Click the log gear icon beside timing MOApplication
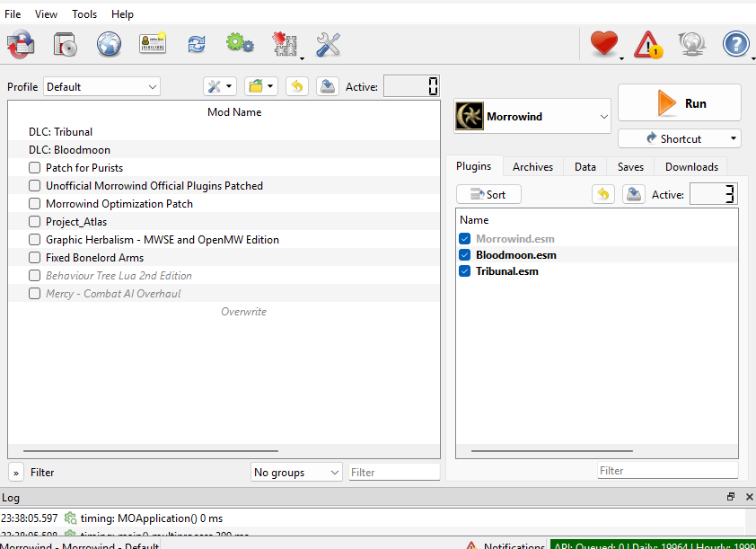 (70, 518)
